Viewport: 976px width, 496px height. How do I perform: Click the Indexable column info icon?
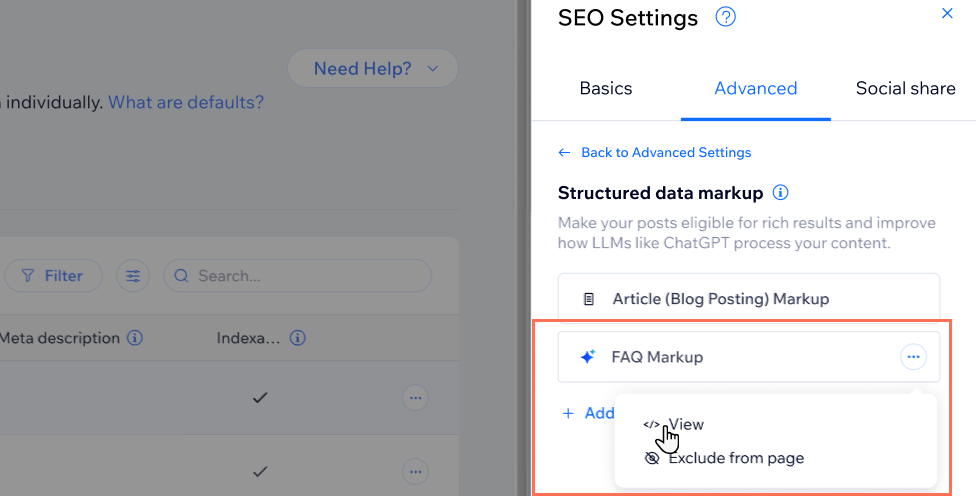tap(297, 338)
